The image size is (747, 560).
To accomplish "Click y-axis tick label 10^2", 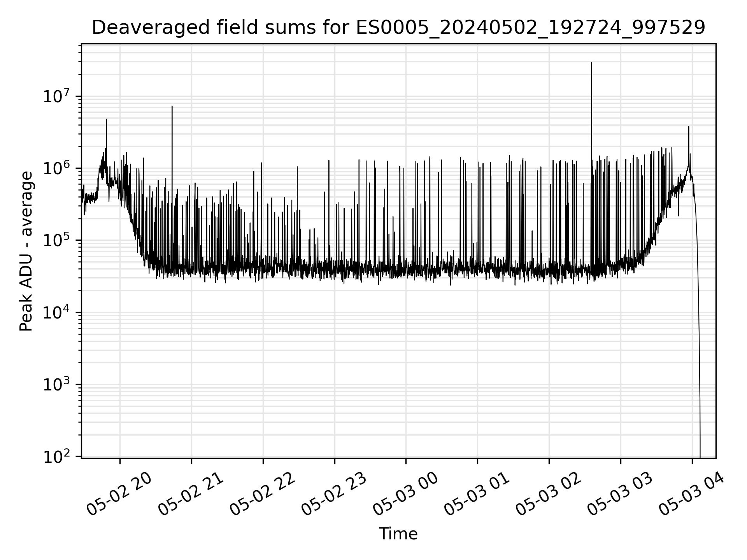I will (x=57, y=457).
